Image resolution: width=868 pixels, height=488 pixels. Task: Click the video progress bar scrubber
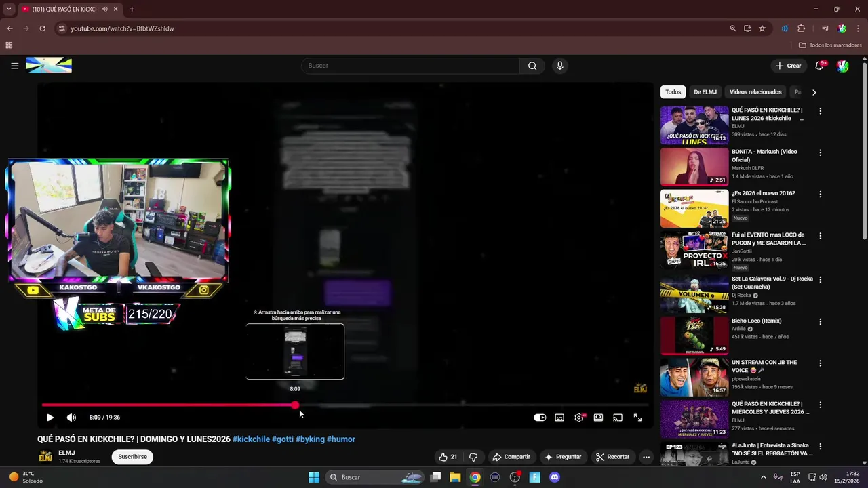click(x=295, y=405)
